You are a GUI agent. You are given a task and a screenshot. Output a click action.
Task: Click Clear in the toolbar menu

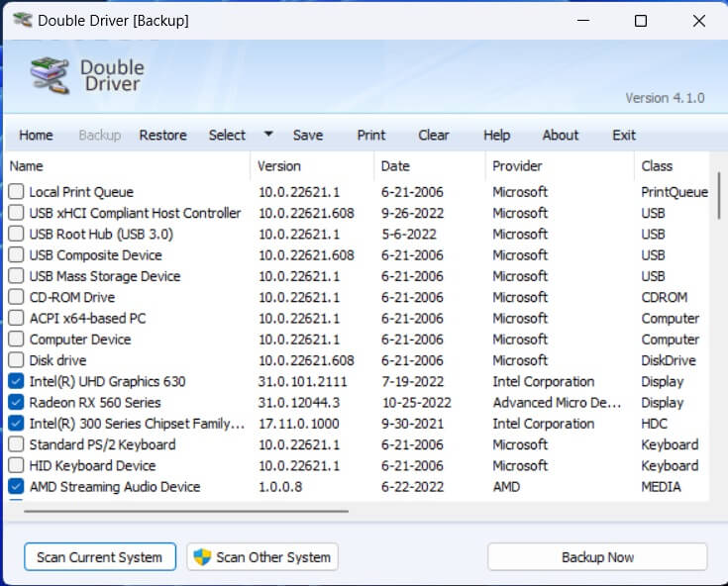[434, 135]
